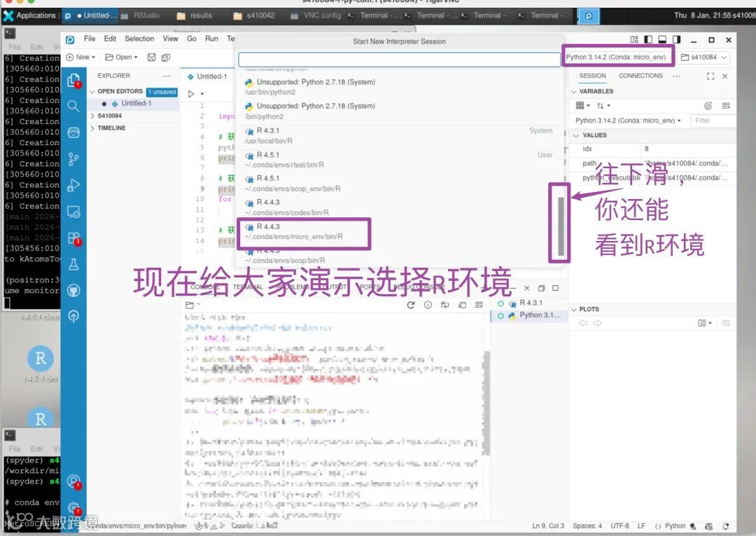The image size is (756, 536).
Task: Open variables sorting dropdown
Action: click(603, 106)
